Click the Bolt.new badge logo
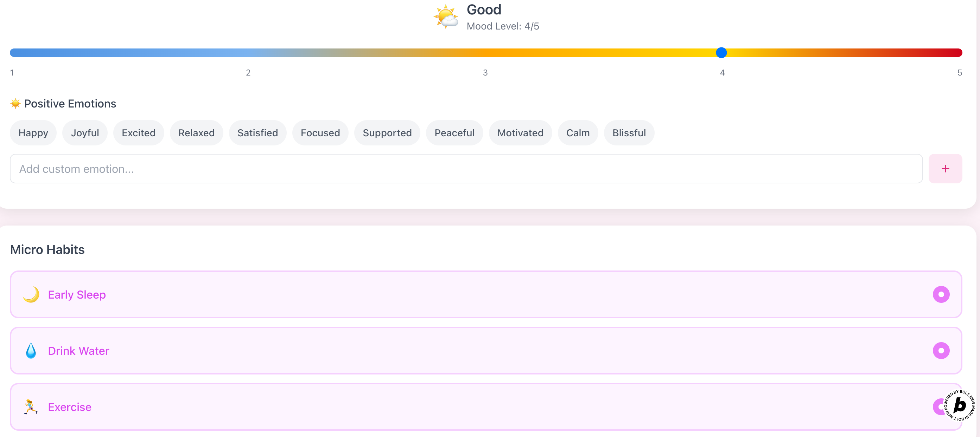Viewport: 980px width, 437px height. click(x=960, y=405)
